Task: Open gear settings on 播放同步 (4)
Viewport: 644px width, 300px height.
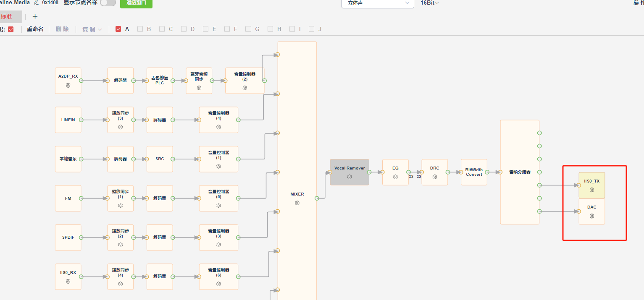Action: click(121, 284)
